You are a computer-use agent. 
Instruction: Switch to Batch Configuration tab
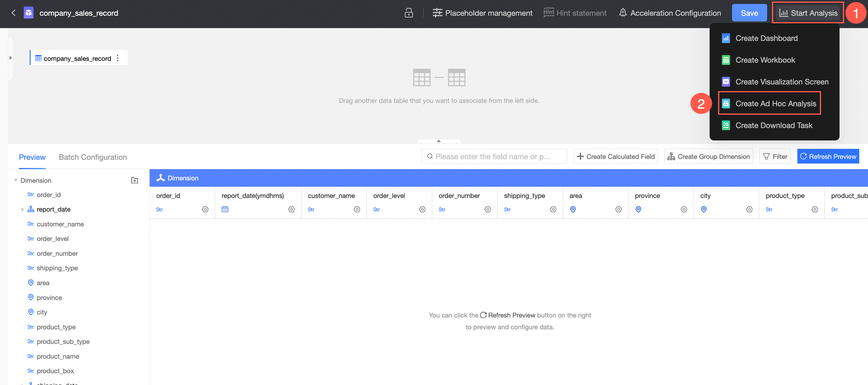[93, 157]
